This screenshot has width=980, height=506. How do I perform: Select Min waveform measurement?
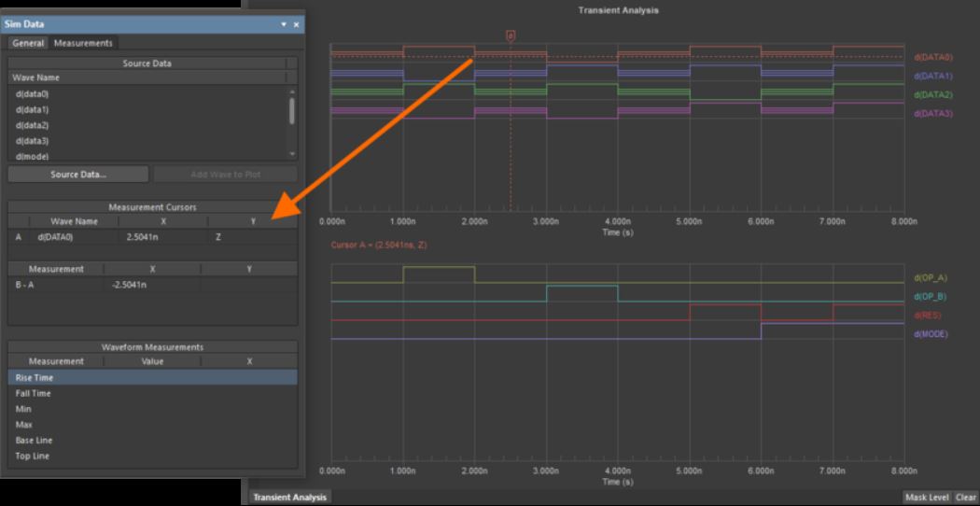point(152,409)
